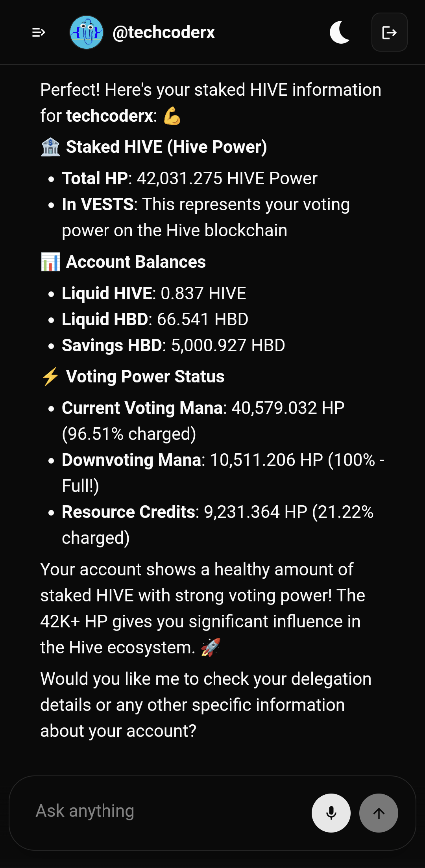
Task: Click the Staked HIVE (Hive Power) heading
Action: 166,147
